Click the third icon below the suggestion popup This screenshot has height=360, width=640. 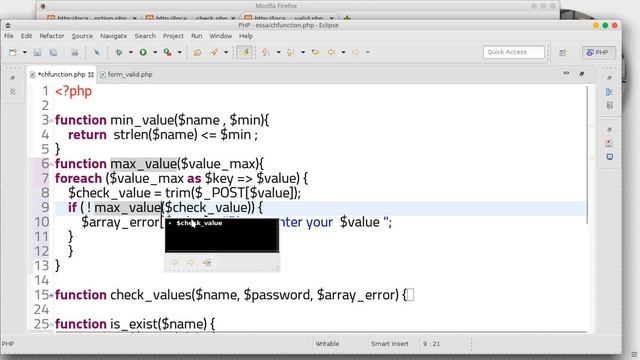(207, 262)
